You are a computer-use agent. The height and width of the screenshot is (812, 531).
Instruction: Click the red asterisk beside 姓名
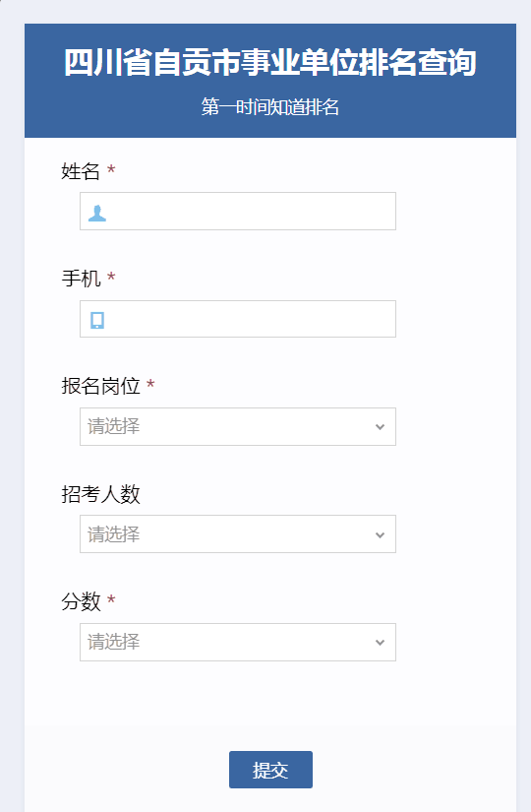point(111,169)
